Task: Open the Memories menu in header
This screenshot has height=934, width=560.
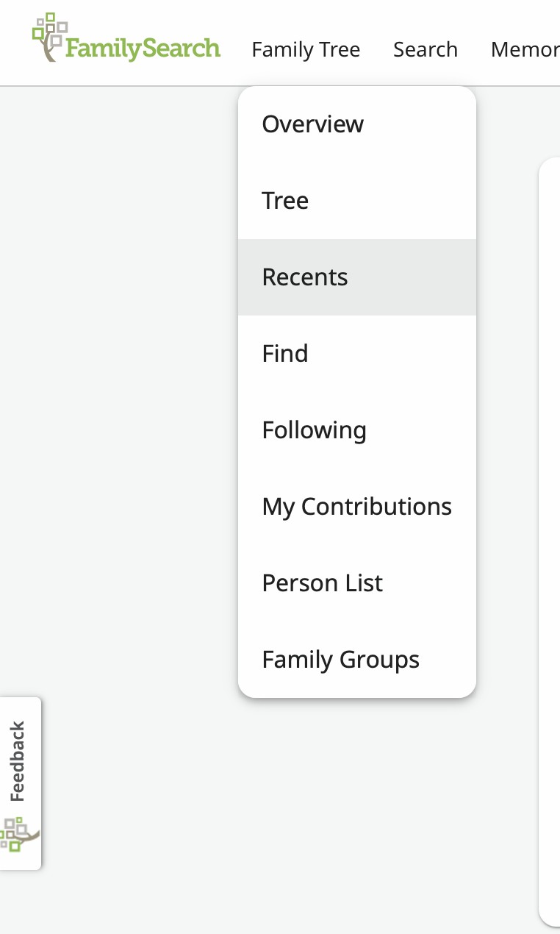Action: (525, 49)
